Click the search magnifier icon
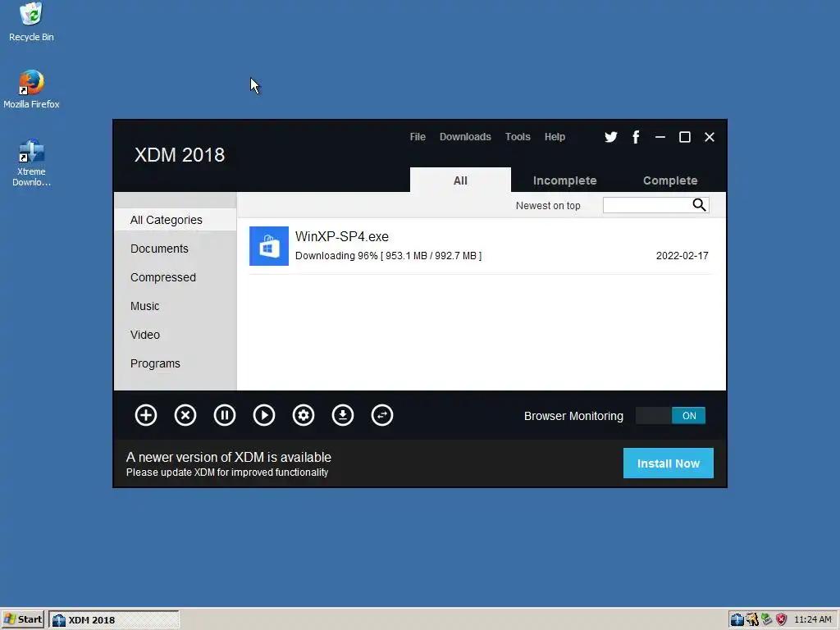Viewport: 840px width, 630px height. [699, 204]
